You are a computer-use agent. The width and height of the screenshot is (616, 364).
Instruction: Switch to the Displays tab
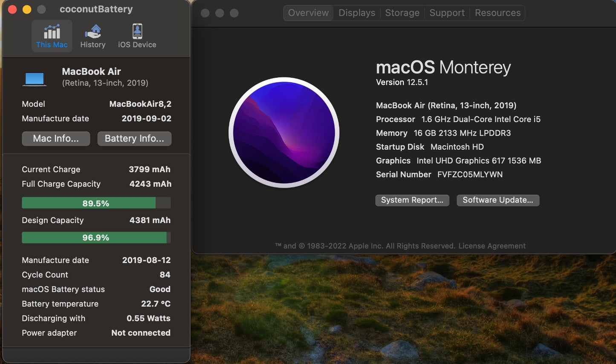[356, 13]
